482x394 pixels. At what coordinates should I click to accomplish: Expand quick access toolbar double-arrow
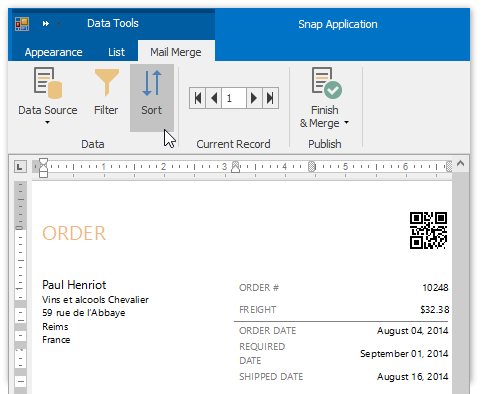[46, 24]
